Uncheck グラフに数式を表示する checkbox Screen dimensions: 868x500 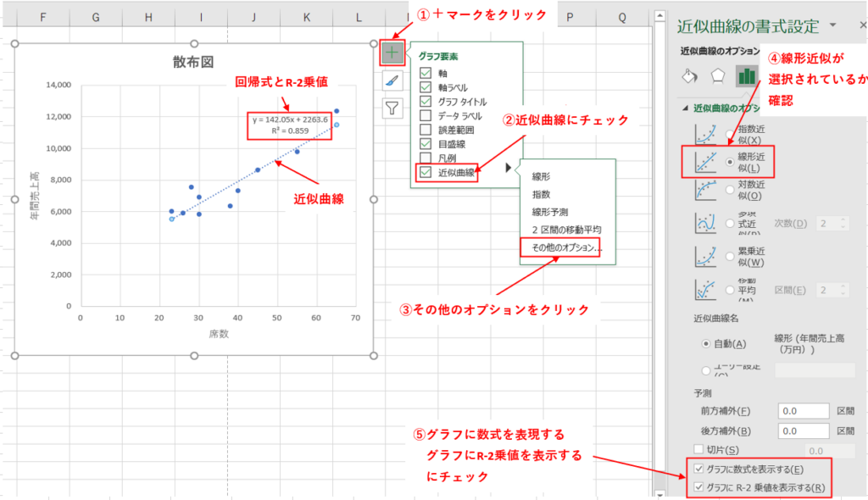[x=698, y=469]
